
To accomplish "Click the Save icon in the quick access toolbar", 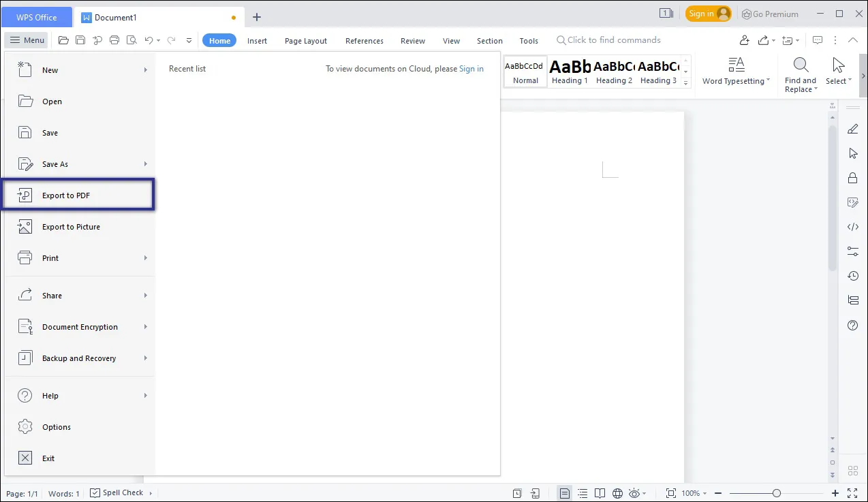I will [80, 40].
